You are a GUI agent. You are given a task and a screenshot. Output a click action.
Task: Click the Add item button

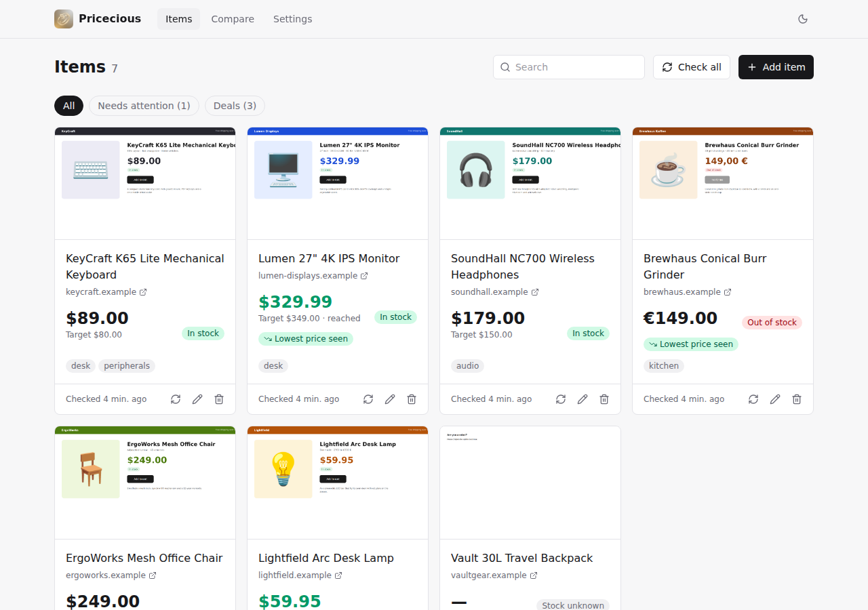point(776,67)
